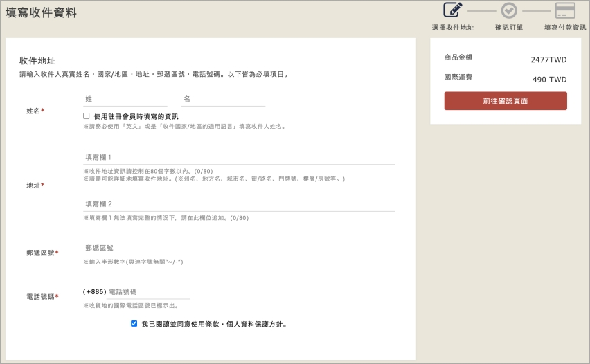Select the 電話號碼 phone number input
The height and width of the screenshot is (364, 590).
tap(148, 292)
